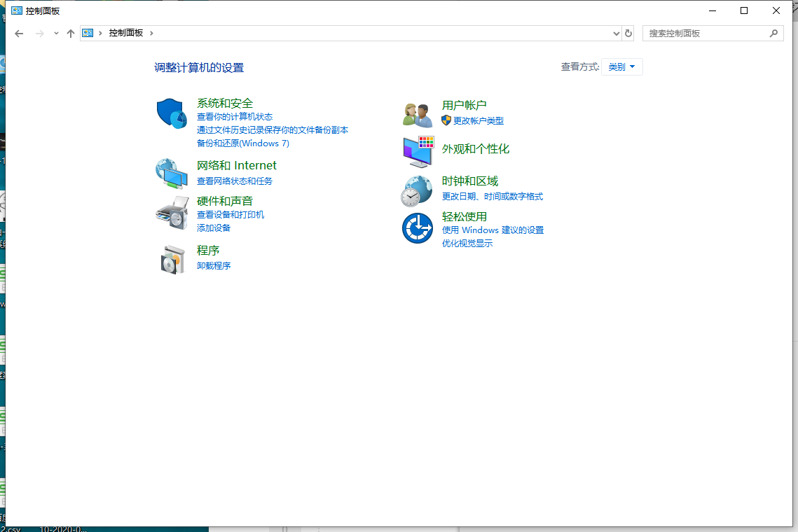Viewport: 798px width, 532px height.
Task: Open the System and Security shield icon
Action: pos(172,113)
